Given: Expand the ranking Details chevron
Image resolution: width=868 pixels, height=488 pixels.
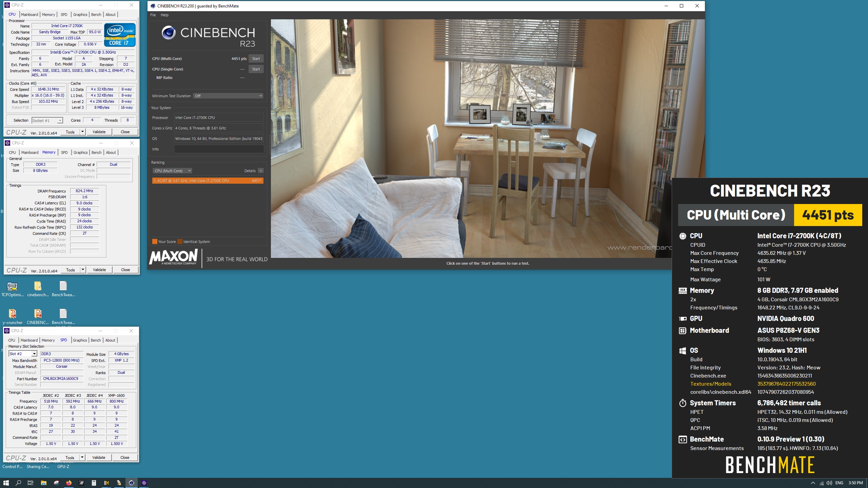Looking at the screenshot, I should click(260, 171).
